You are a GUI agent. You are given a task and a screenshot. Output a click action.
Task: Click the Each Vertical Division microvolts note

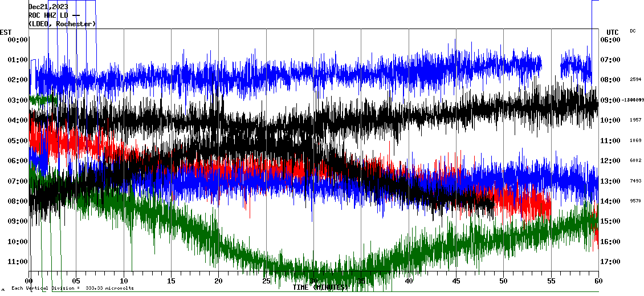pos(73,288)
